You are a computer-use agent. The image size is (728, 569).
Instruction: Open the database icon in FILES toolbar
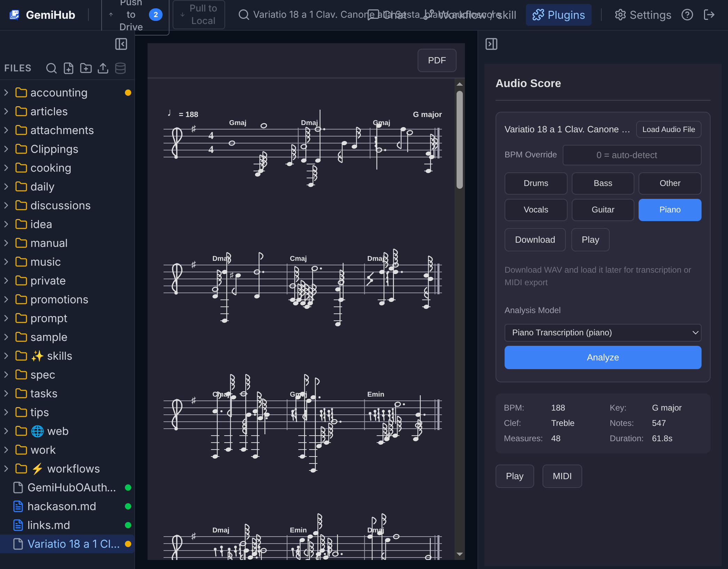pyautogui.click(x=120, y=68)
